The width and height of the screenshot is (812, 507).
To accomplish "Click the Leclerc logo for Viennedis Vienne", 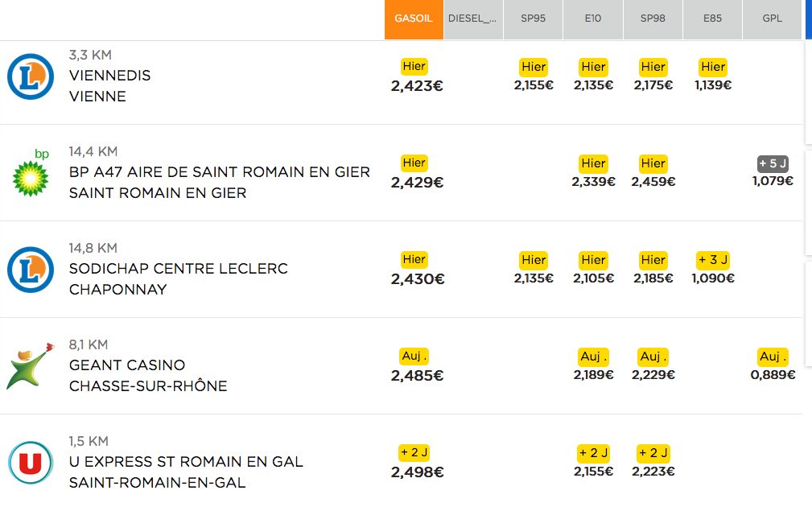I will point(31,76).
